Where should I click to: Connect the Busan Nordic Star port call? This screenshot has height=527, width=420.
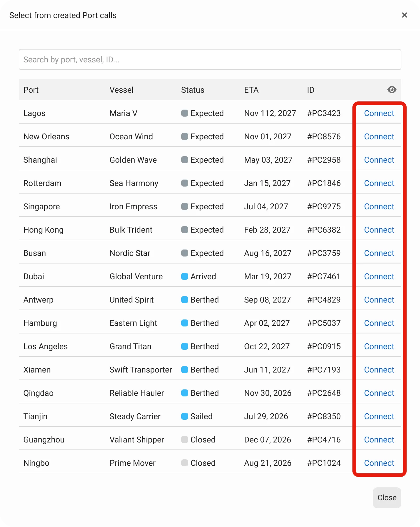(379, 253)
